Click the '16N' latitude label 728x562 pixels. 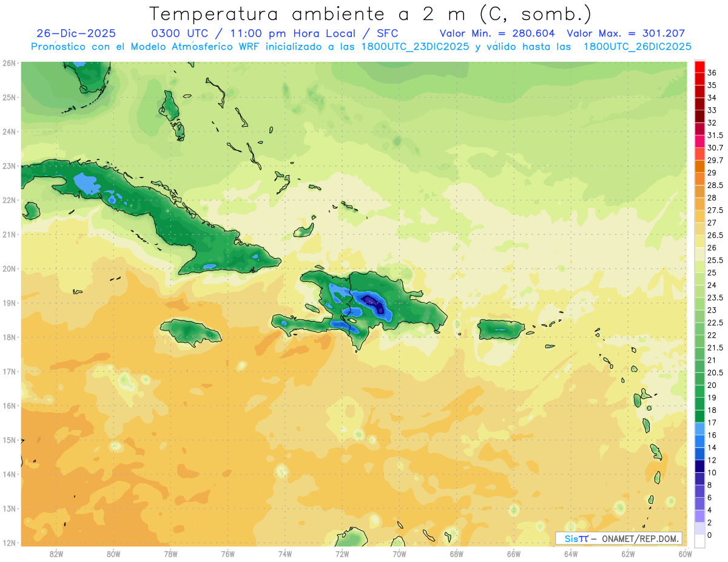point(8,406)
